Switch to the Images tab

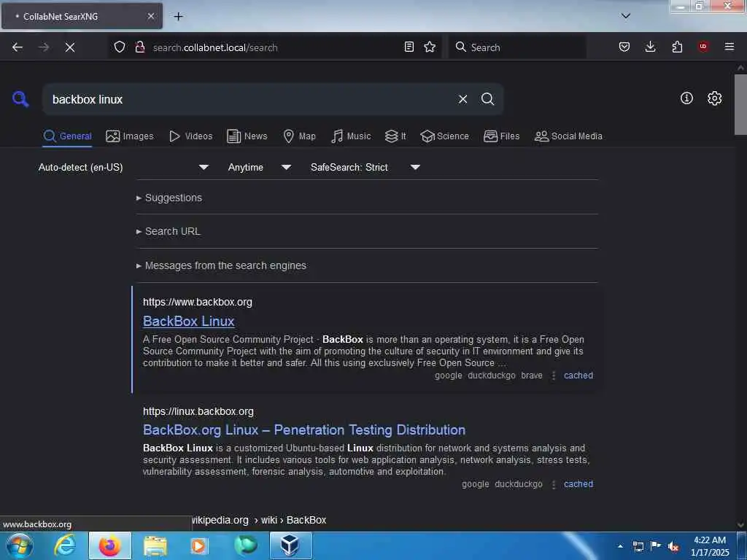coord(130,136)
